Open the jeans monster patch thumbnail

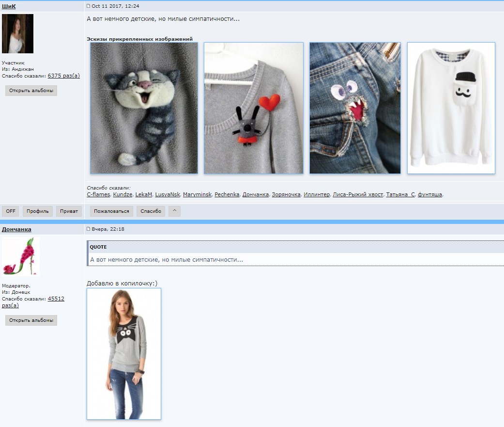coord(355,108)
